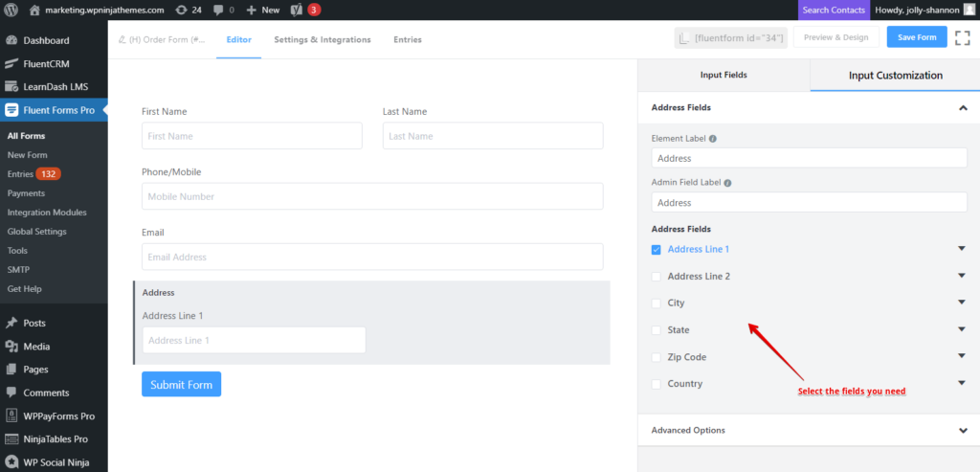Image resolution: width=980 pixels, height=472 pixels.
Task: Switch to Input Fields tab
Action: click(724, 75)
